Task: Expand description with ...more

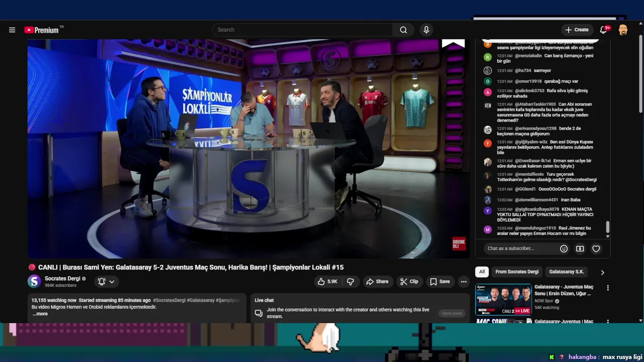Action: [x=40, y=314]
